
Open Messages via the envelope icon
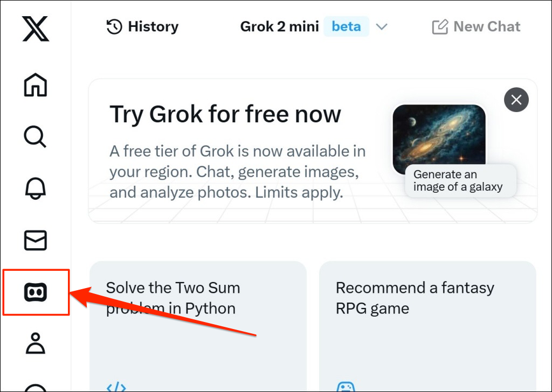click(36, 240)
